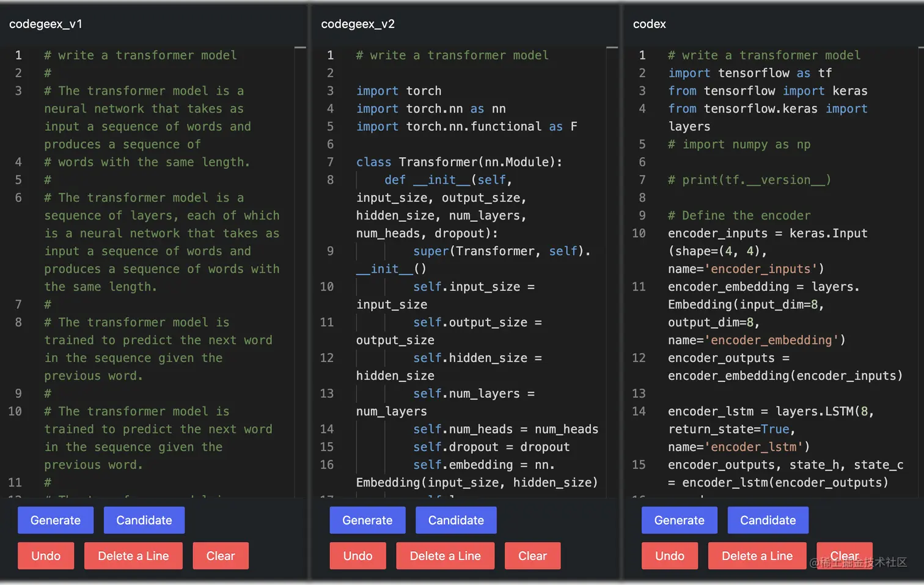Click 'encoder_lstm = layers.LSTM(8,' line in codex
Screen dimensions: 924x585
tap(771, 411)
